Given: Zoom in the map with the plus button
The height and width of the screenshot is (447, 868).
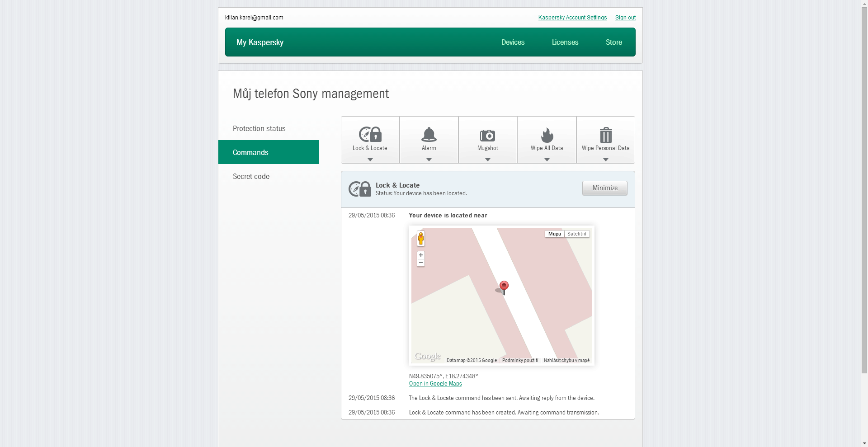Looking at the screenshot, I should (421, 255).
